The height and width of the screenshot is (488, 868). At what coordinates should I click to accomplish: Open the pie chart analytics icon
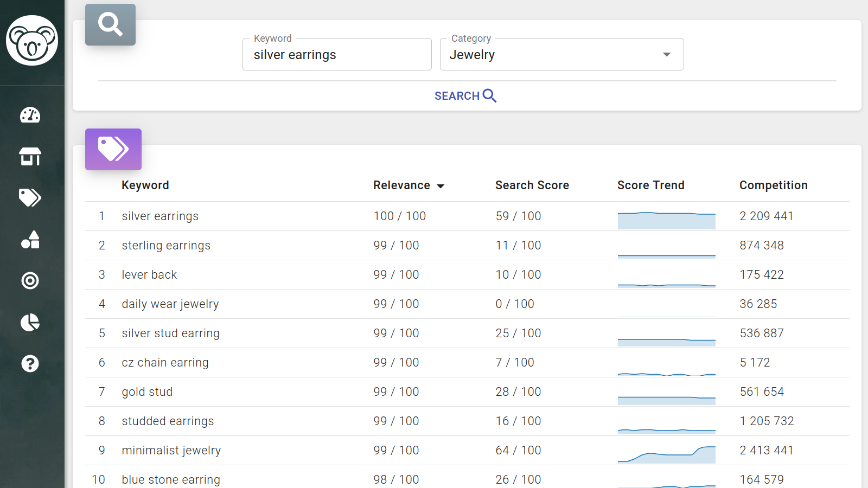point(30,323)
